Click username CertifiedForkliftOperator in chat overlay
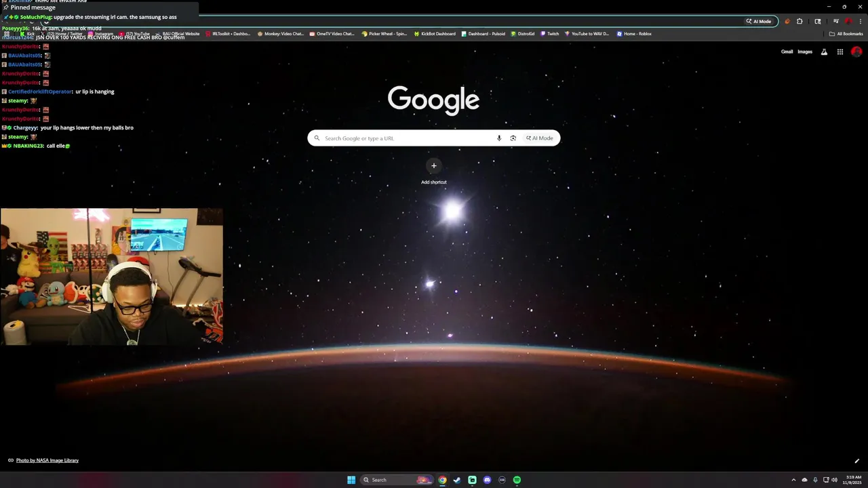 point(40,91)
